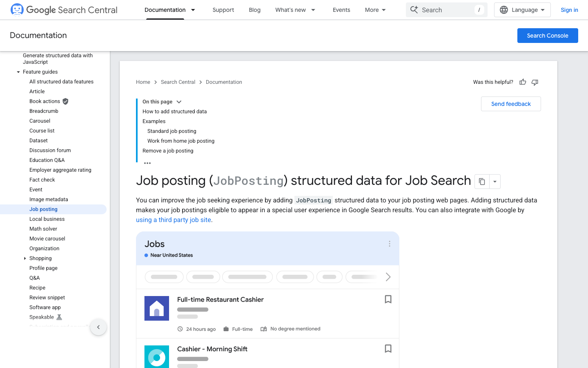Open the Organization sidebar item
This screenshot has height=368, width=588.
[44, 249]
